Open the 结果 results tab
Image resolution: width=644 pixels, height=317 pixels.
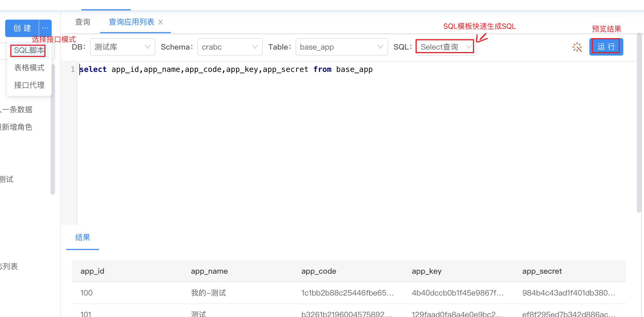(82, 237)
